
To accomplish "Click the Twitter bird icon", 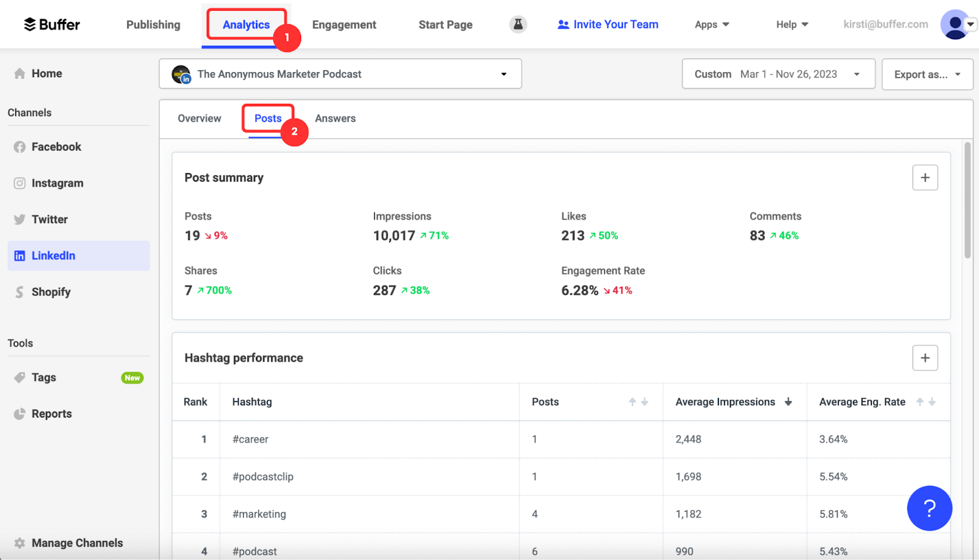I will 20,219.
